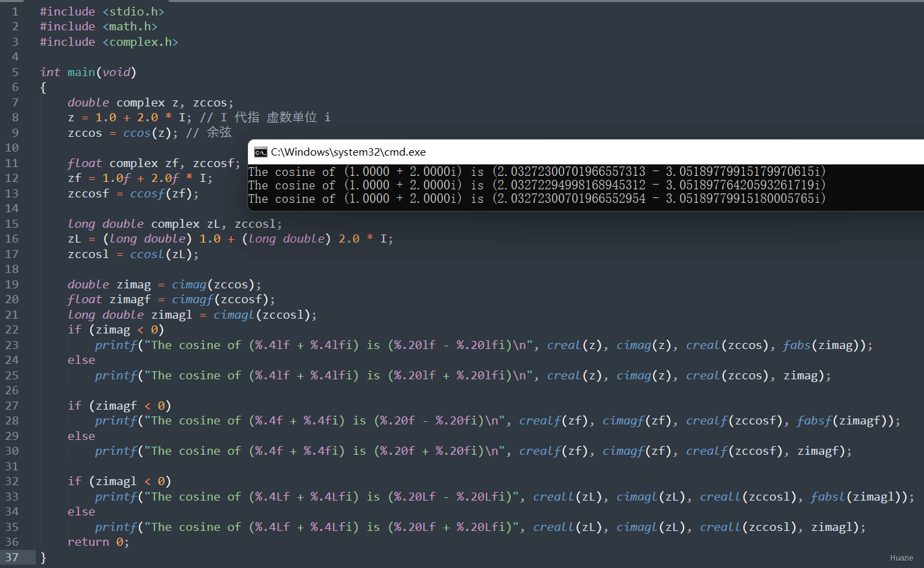
Task: Click the zccosf = ccosf(zf); statement
Action: pos(133,193)
